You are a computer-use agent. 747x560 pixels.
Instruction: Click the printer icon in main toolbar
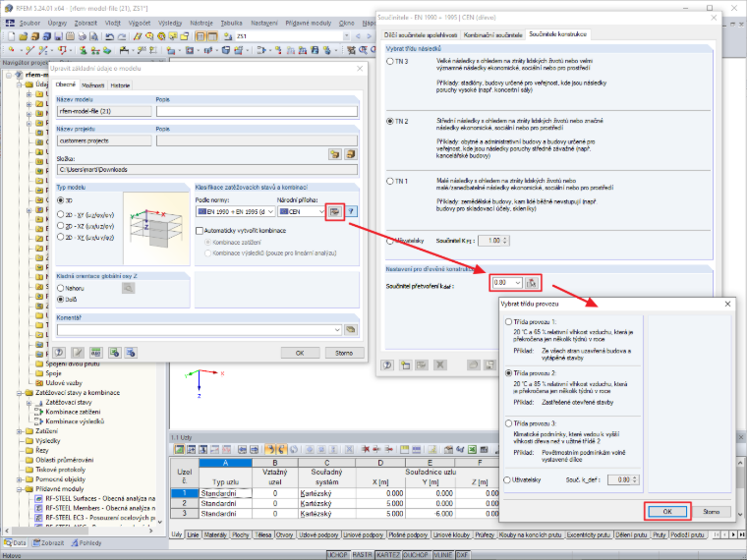(82, 36)
